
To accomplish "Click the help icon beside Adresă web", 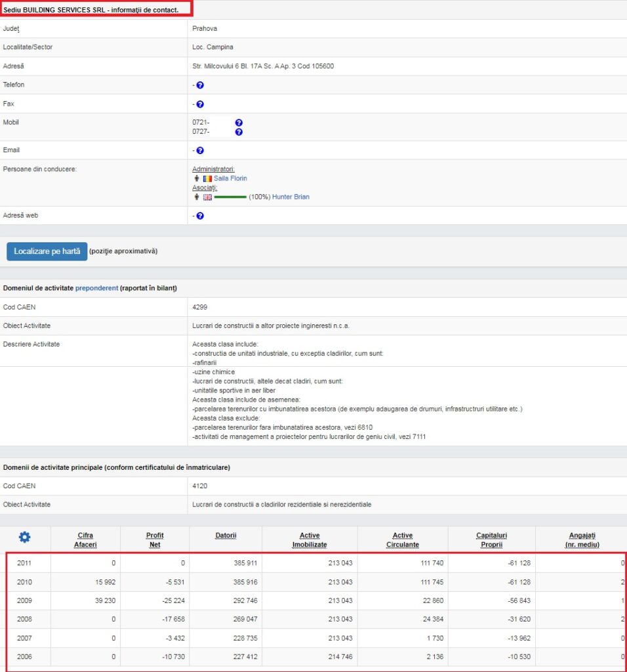I will coord(200,216).
